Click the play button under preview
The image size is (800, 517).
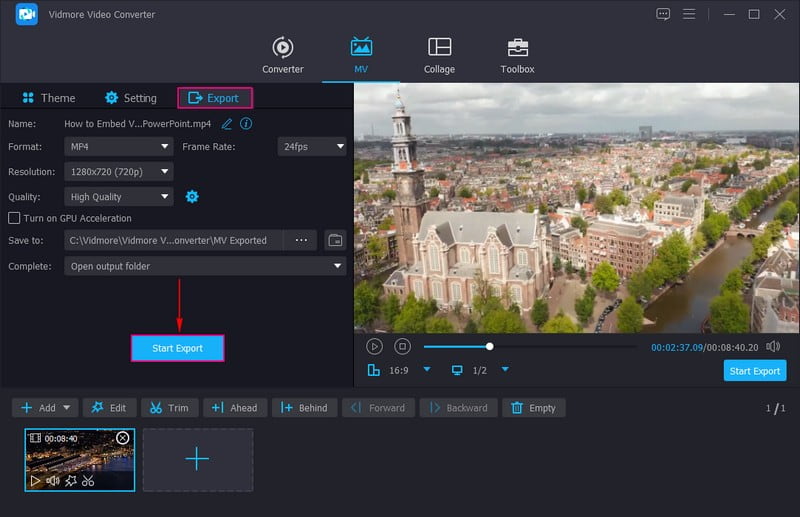click(x=374, y=346)
